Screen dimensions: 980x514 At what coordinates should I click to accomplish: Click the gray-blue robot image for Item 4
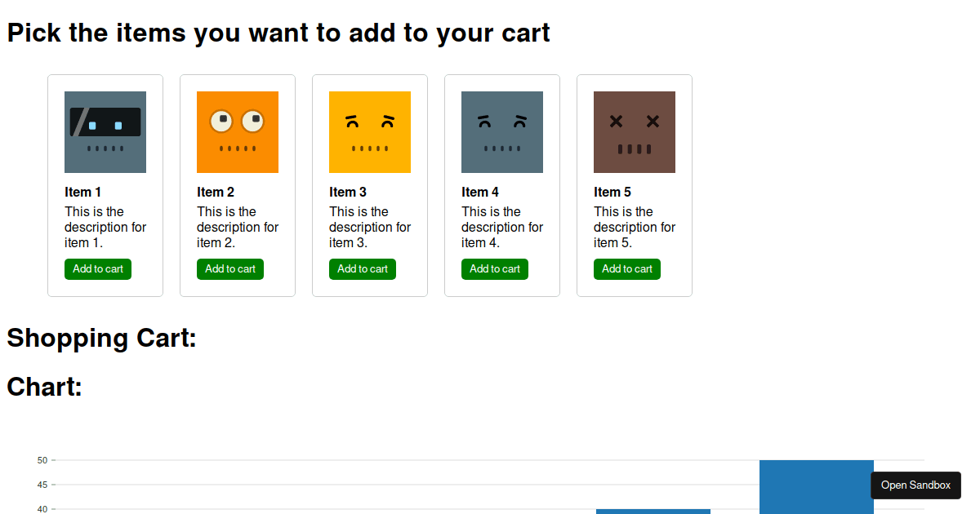click(x=502, y=132)
